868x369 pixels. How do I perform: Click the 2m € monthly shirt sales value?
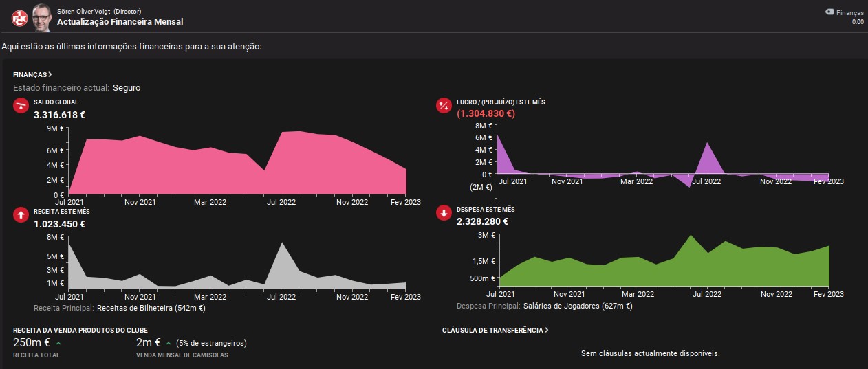point(149,342)
